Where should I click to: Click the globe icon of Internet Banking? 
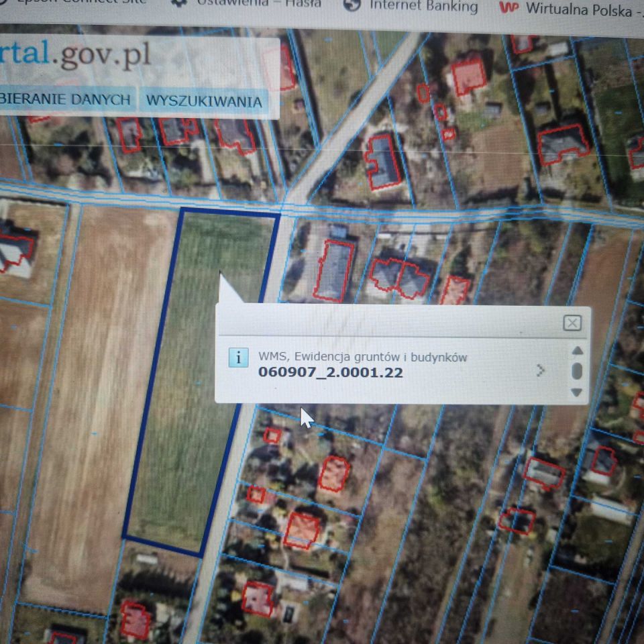pos(352,4)
